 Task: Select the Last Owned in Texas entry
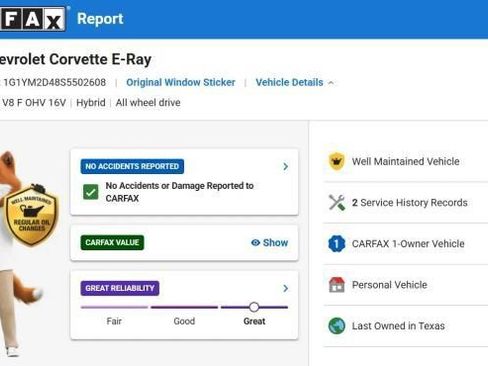click(398, 326)
